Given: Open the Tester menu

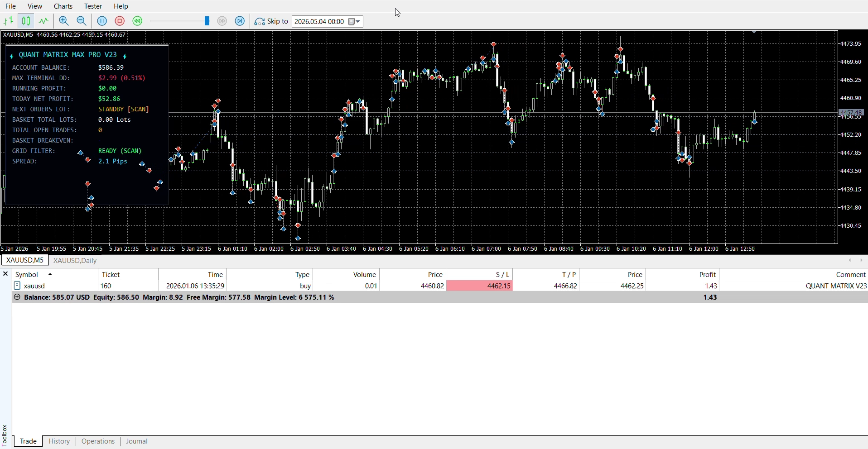Looking at the screenshot, I should point(93,6).
